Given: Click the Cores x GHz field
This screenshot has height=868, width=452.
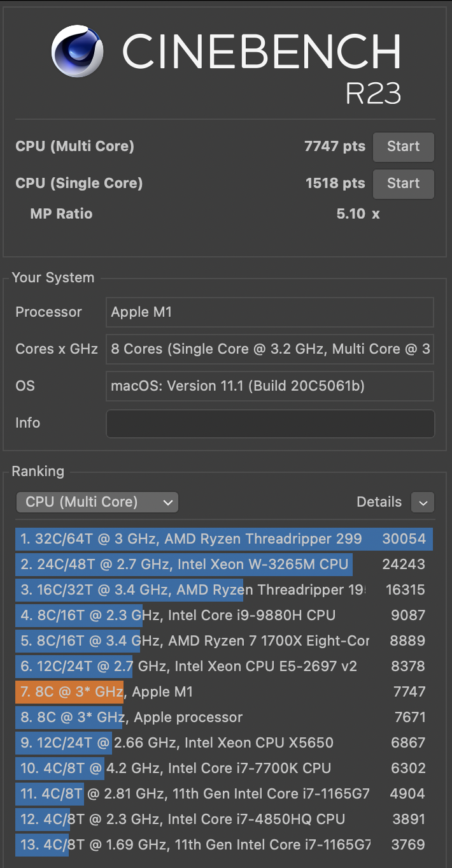Looking at the screenshot, I should pyautogui.click(x=270, y=349).
